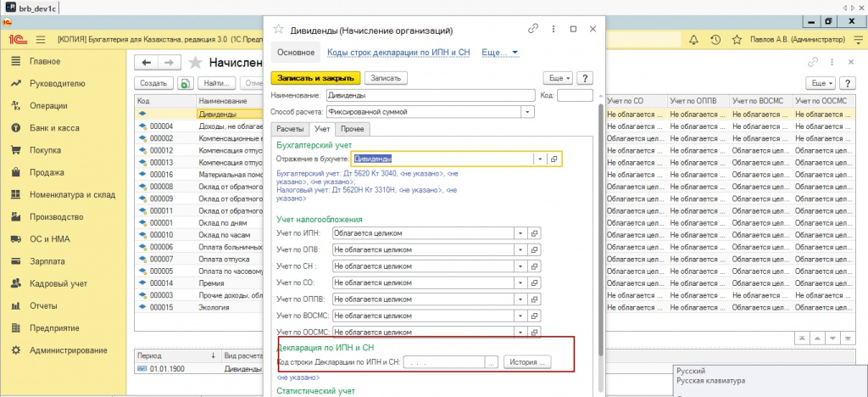Viewport: 868px width, 397px height.
Task: Expand Учет по ОПВ dropdown
Action: point(521,249)
